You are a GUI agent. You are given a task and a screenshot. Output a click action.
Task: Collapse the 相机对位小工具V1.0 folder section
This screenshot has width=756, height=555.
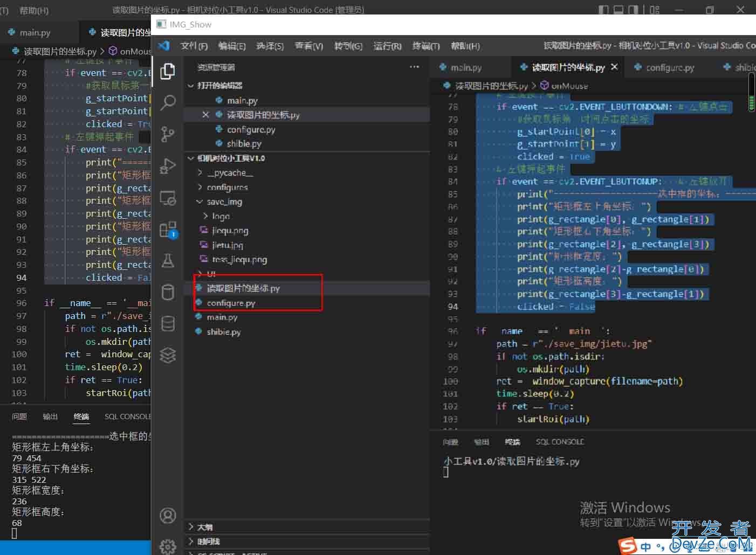(190, 158)
